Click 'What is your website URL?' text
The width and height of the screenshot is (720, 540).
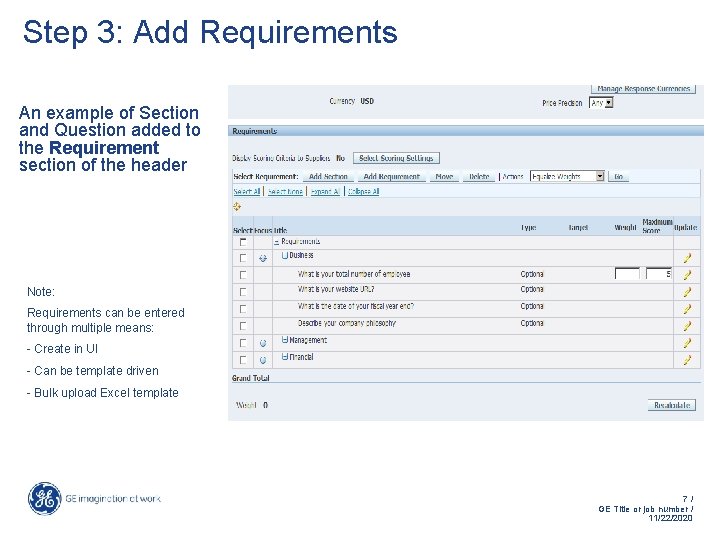(336, 289)
